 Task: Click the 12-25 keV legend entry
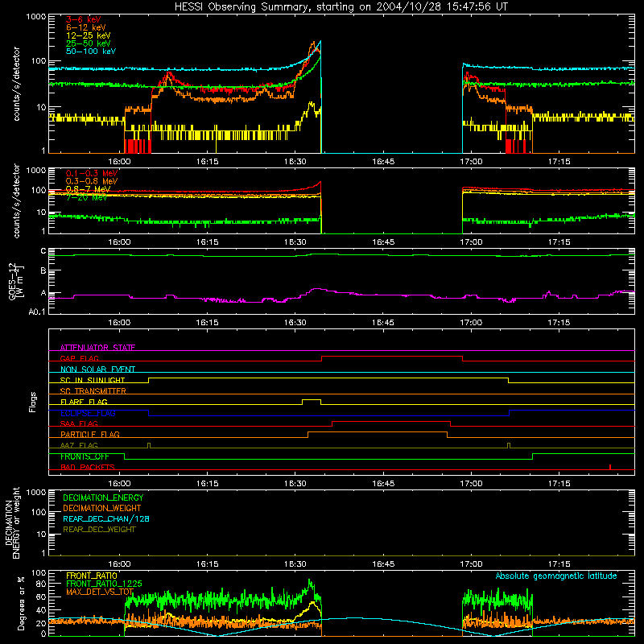[89, 35]
